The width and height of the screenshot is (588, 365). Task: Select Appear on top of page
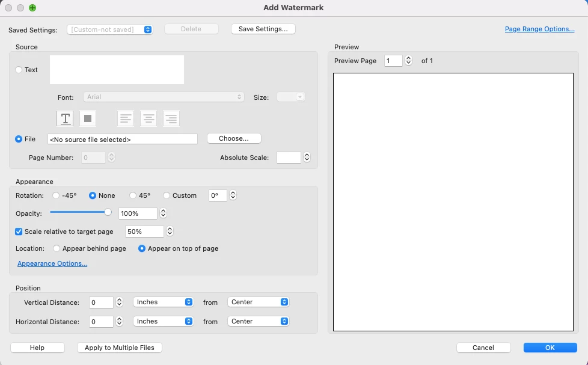coord(142,248)
